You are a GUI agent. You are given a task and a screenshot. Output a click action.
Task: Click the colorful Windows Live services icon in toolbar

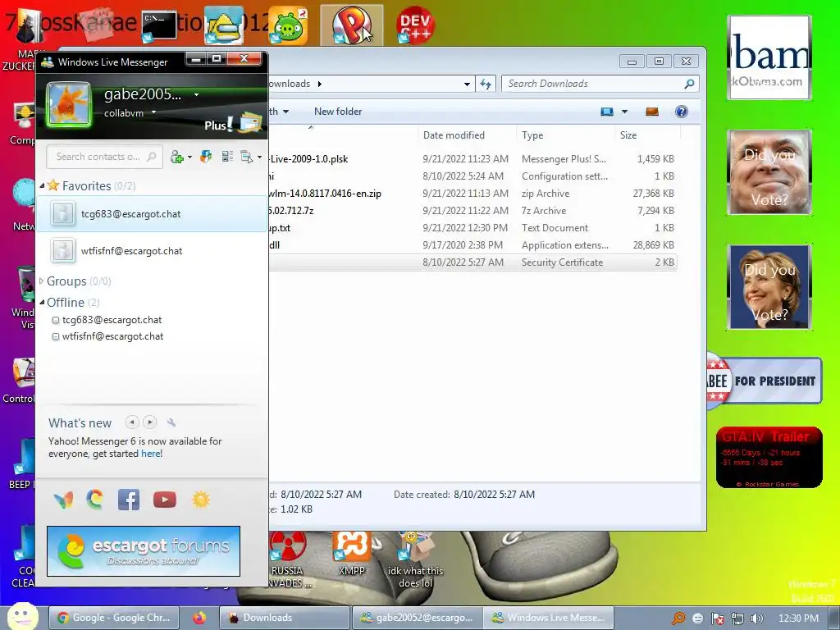coord(206,157)
